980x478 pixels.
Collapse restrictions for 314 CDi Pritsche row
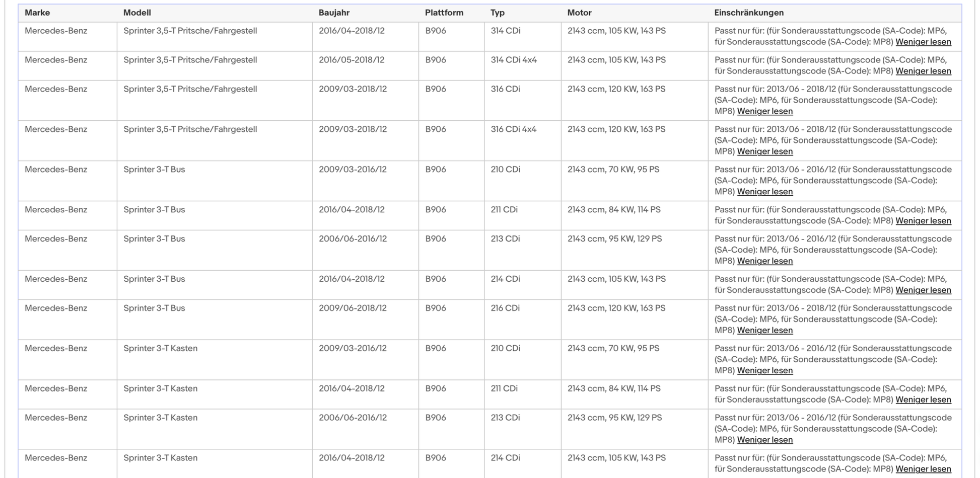coord(923,42)
